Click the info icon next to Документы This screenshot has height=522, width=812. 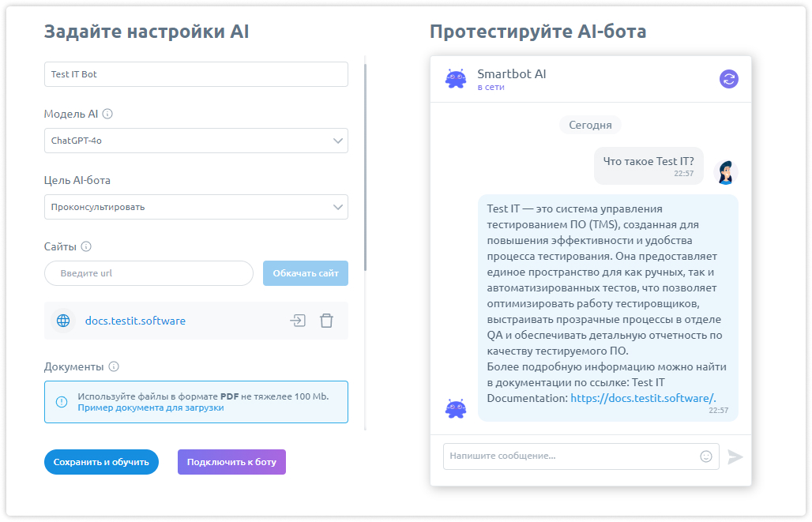(114, 366)
